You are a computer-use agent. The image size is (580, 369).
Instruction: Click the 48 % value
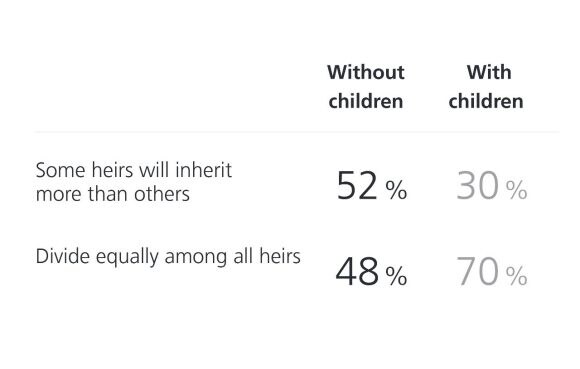(371, 272)
